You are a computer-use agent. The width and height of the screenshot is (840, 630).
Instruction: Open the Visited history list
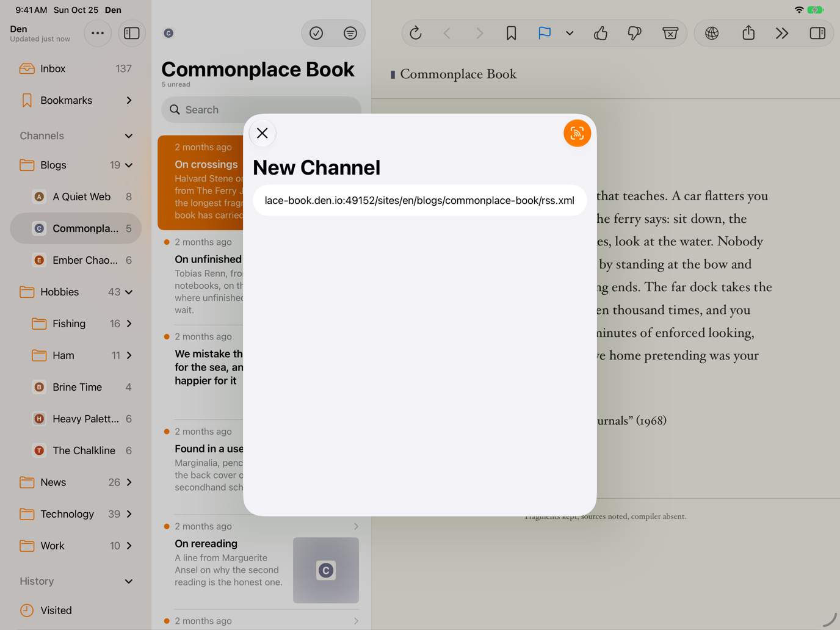tap(76, 610)
